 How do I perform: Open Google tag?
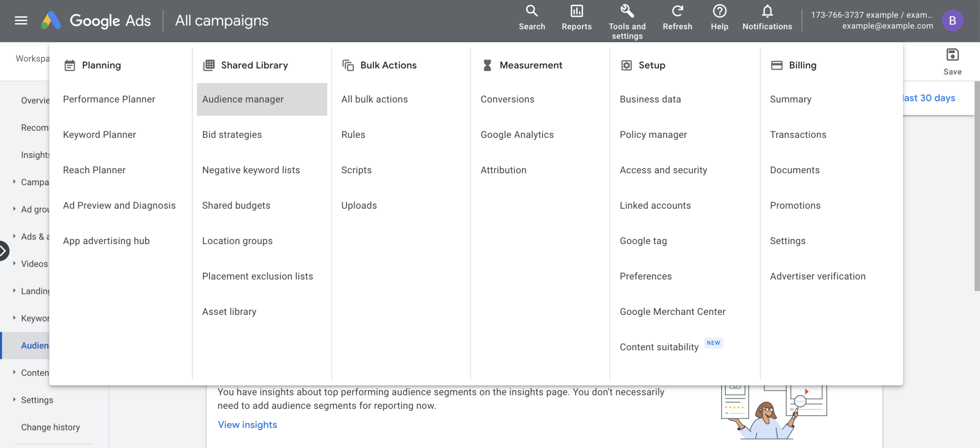pos(643,241)
